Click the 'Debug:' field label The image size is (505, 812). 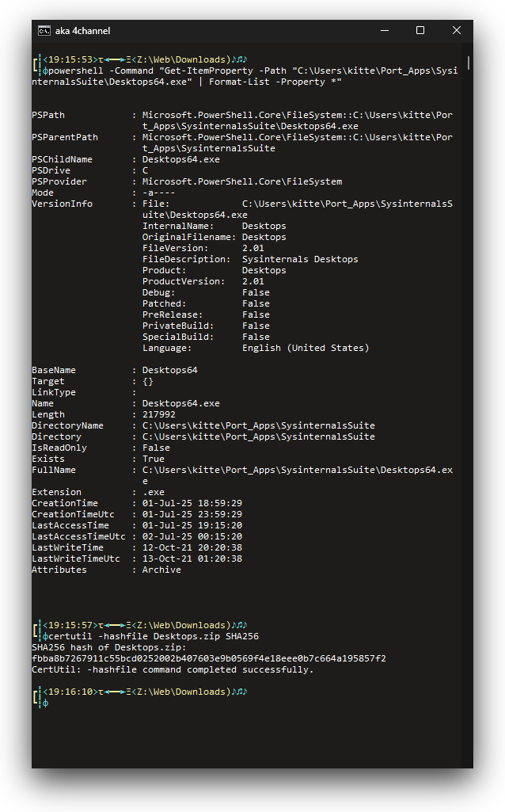[159, 292]
